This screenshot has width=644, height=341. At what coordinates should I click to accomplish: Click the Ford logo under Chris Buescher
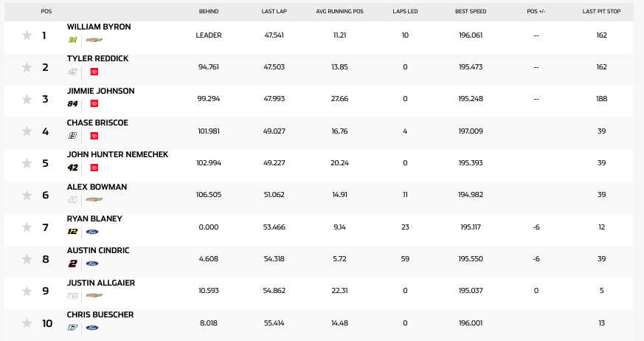tap(93, 327)
